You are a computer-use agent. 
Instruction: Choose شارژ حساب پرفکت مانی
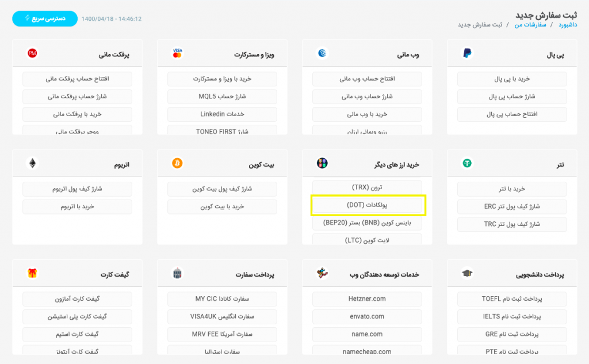[77, 97]
